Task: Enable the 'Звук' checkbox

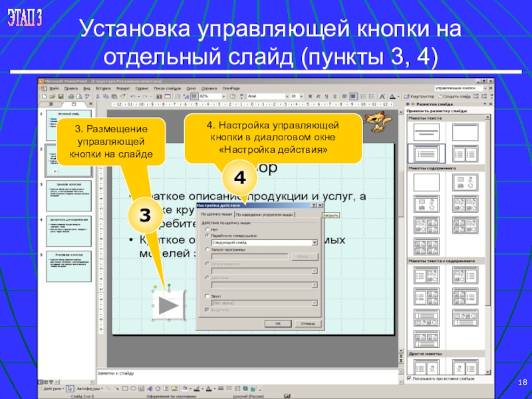Action: (207, 295)
